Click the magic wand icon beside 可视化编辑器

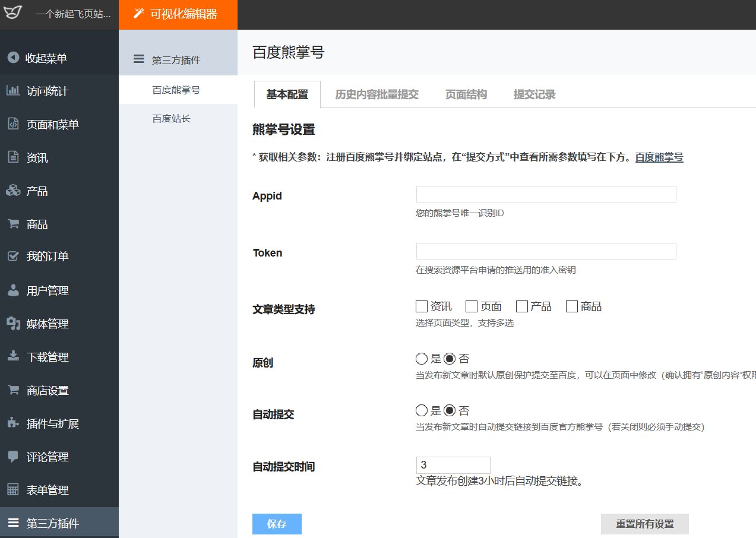click(138, 14)
